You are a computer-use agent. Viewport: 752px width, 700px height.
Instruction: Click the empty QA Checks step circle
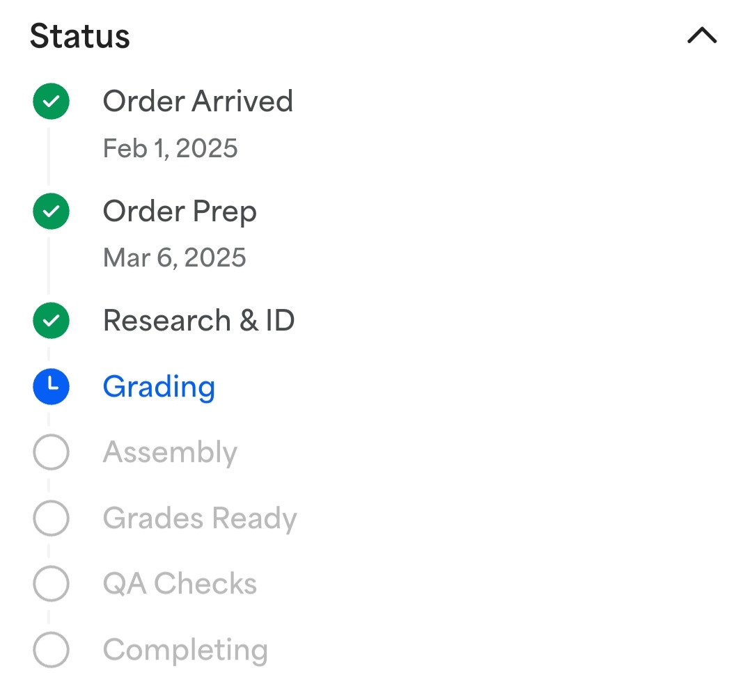(51, 584)
